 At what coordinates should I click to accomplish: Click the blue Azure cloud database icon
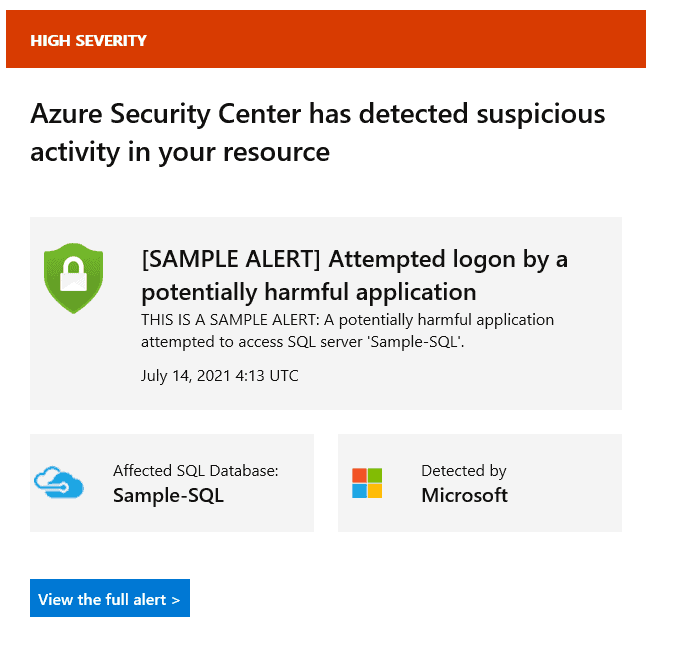click(x=59, y=482)
